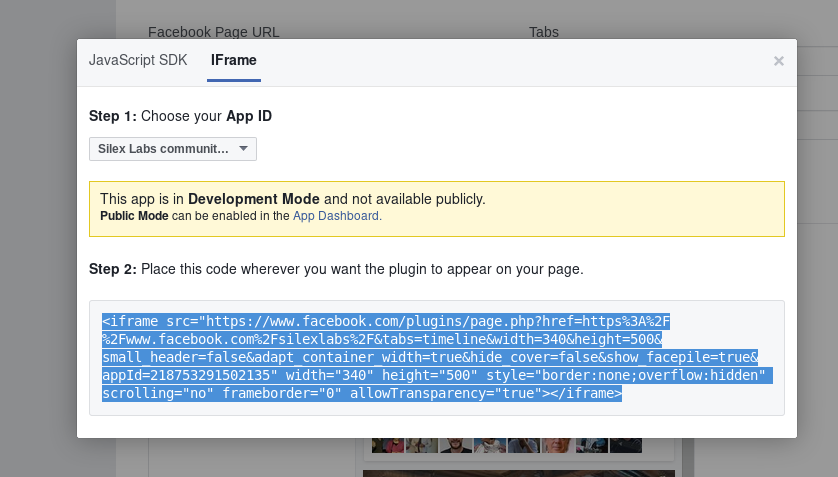Click the yellow Development Mode notice
Screen dimensions: 838x477
(x=437, y=209)
